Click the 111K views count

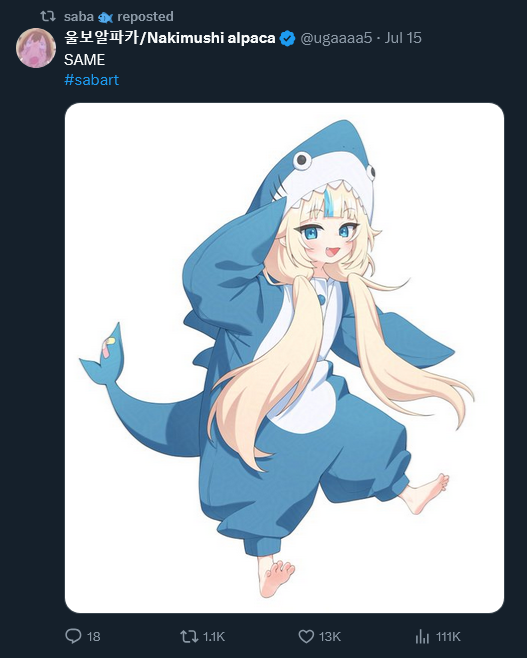pos(448,637)
